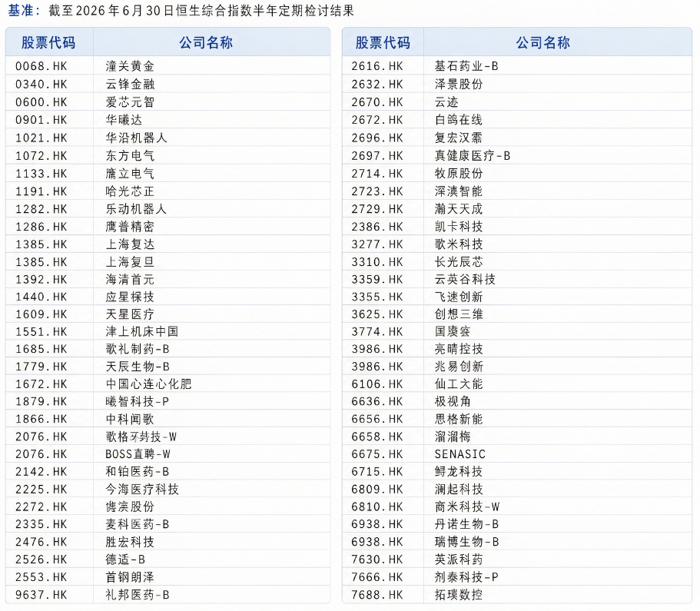
Task: Select company name 瀚天天成
Action: click(x=459, y=209)
